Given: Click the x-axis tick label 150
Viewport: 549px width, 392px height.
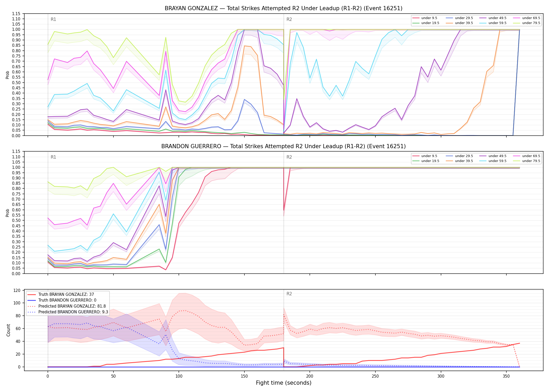Looking at the screenshot, I should (x=244, y=376).
